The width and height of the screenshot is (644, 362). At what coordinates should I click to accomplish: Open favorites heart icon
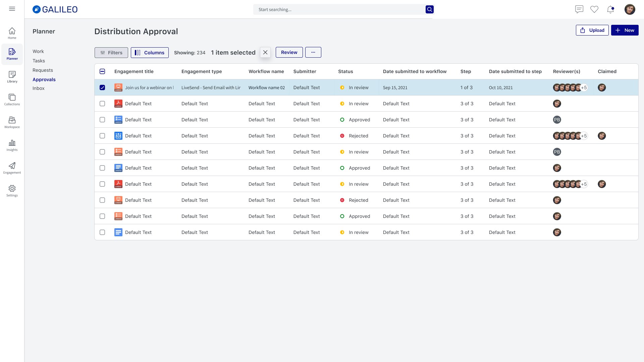[594, 9]
